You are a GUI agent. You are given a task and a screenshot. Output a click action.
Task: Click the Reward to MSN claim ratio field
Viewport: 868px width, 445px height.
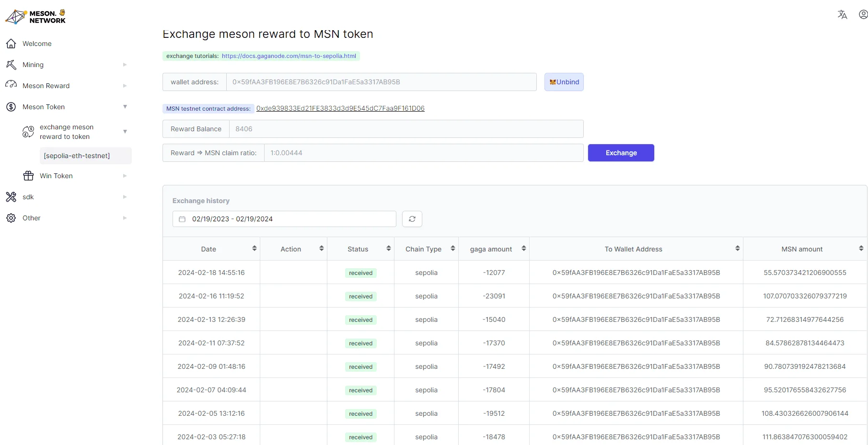click(424, 153)
